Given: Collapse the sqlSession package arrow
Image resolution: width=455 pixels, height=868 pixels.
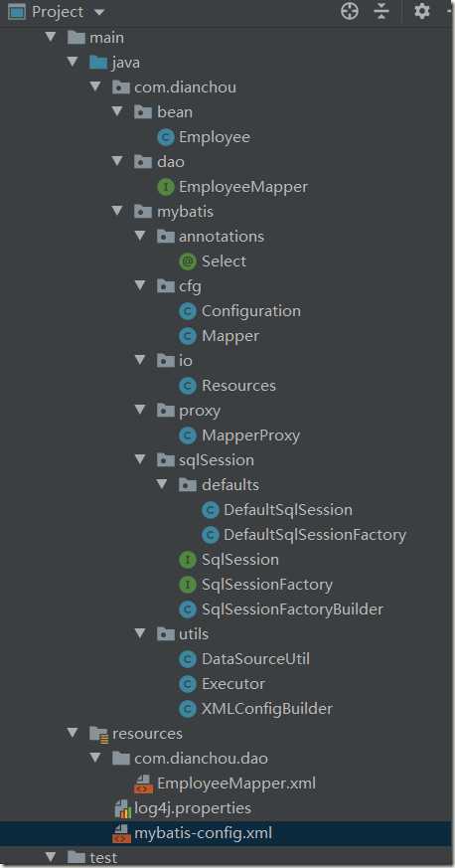Looking at the screenshot, I should [140, 459].
